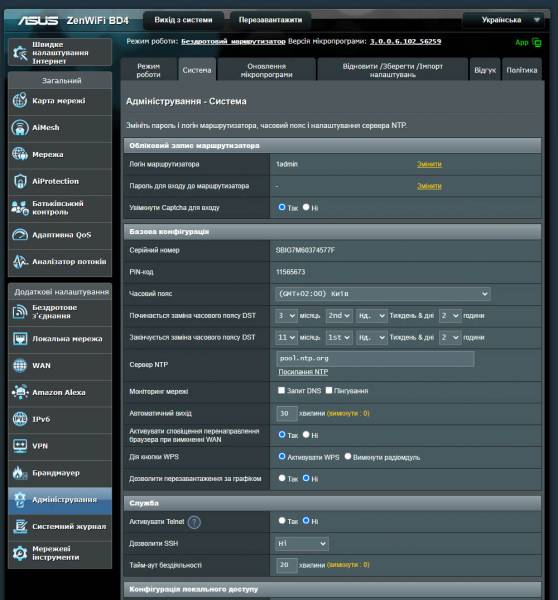The image size is (558, 600).
Task: Switch to Режим роботи tab
Action: tap(148, 70)
